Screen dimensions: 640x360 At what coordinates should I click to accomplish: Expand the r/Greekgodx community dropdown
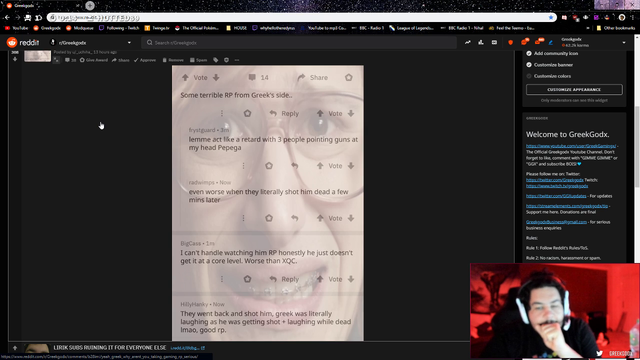pos(129,42)
